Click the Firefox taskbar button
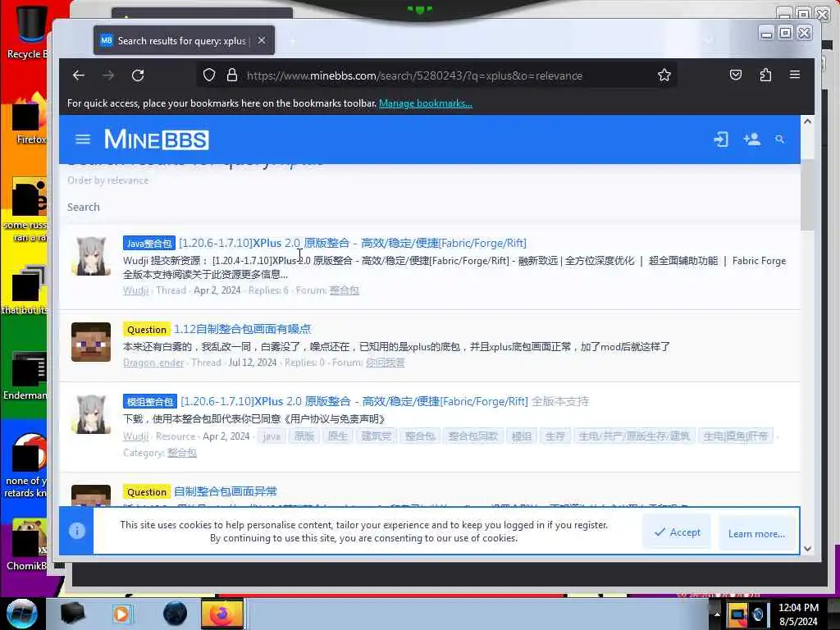Image resolution: width=840 pixels, height=630 pixels. click(x=221, y=614)
